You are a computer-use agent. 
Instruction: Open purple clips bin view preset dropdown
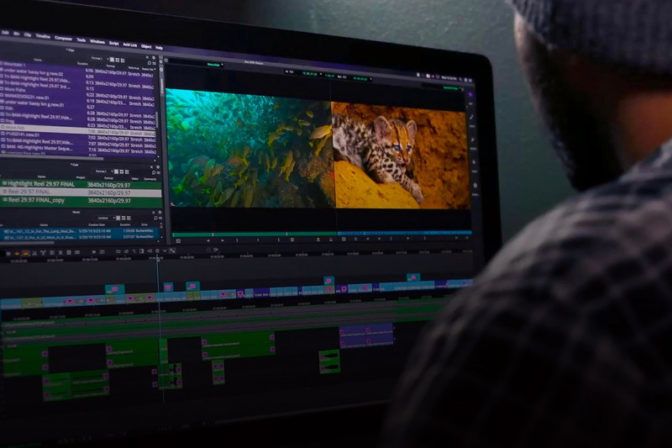(x=99, y=59)
